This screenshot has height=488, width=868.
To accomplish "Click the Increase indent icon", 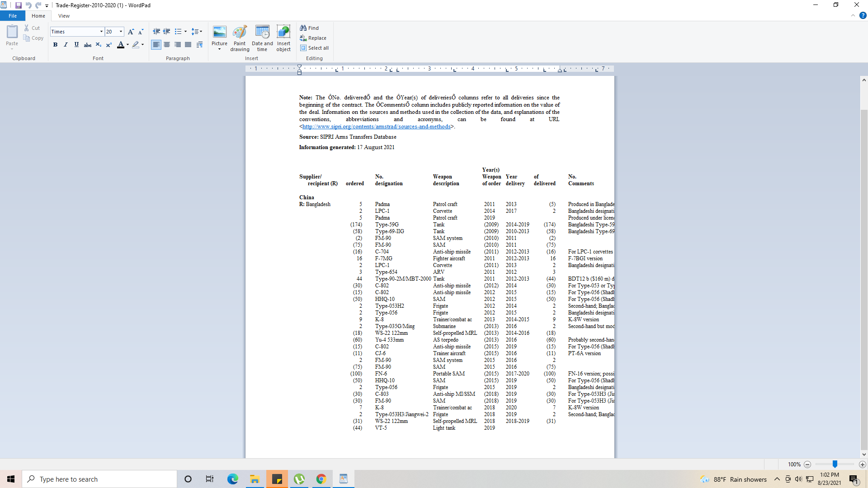I will point(167,32).
